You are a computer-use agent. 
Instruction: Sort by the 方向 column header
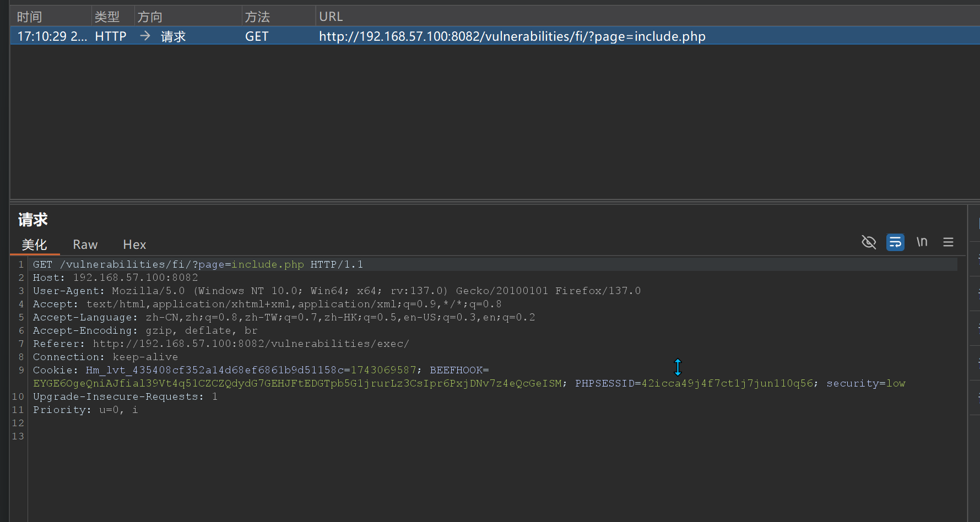click(x=150, y=17)
